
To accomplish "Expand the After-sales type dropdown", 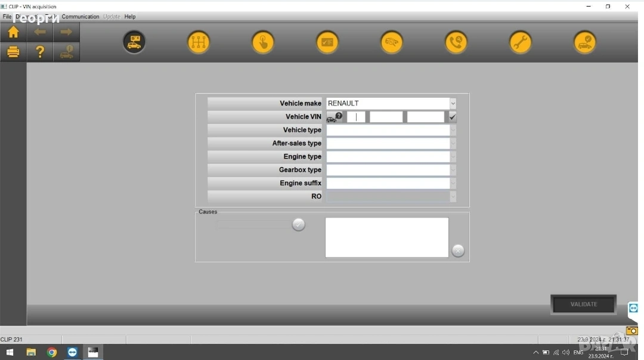I will (453, 143).
